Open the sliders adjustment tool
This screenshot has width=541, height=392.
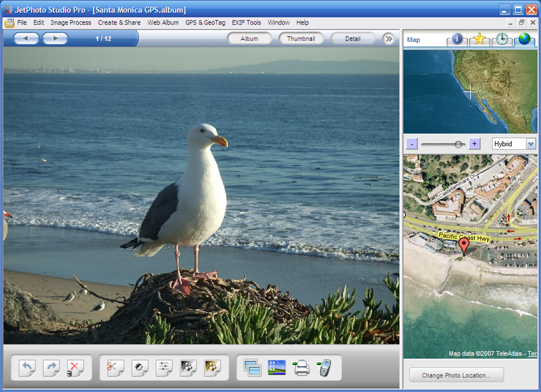[x=164, y=368]
